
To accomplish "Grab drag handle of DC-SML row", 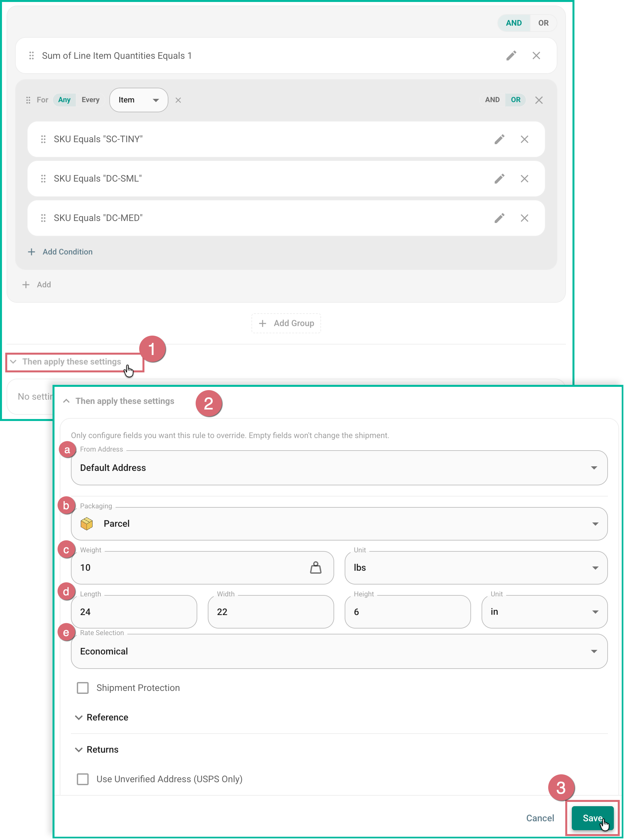I will tap(43, 179).
